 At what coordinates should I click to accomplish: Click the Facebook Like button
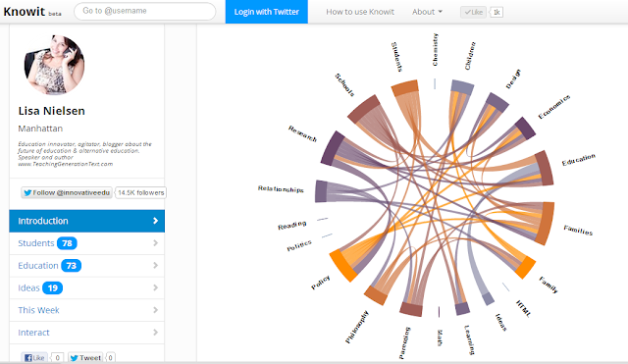34,357
